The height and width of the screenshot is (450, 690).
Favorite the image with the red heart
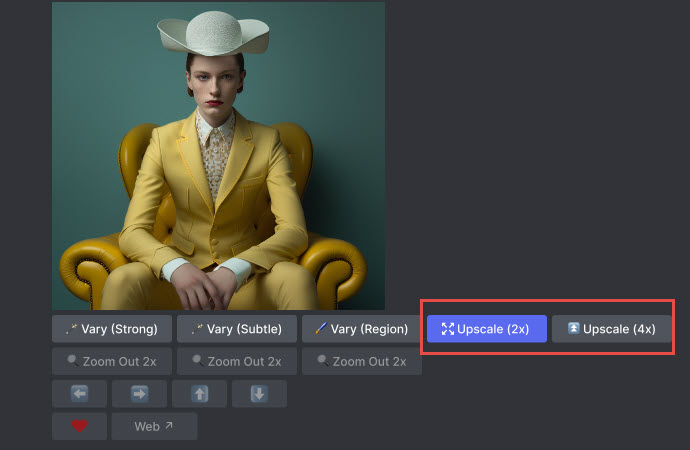pyautogui.click(x=80, y=426)
